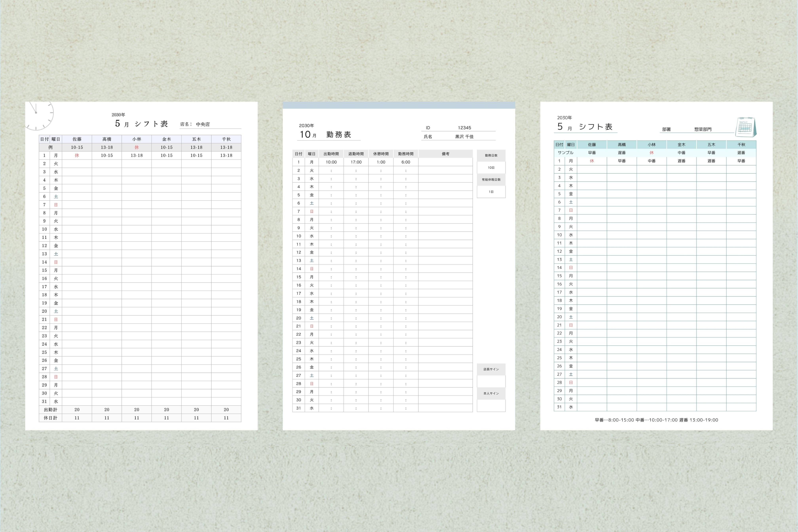Select the 休日計 totals row label

tap(50, 418)
